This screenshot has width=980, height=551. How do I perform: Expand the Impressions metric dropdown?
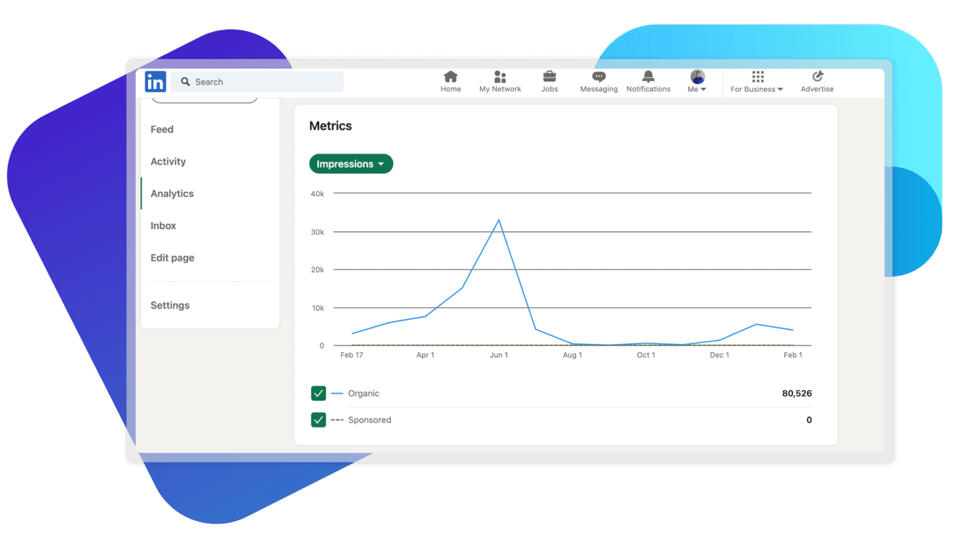pos(351,164)
